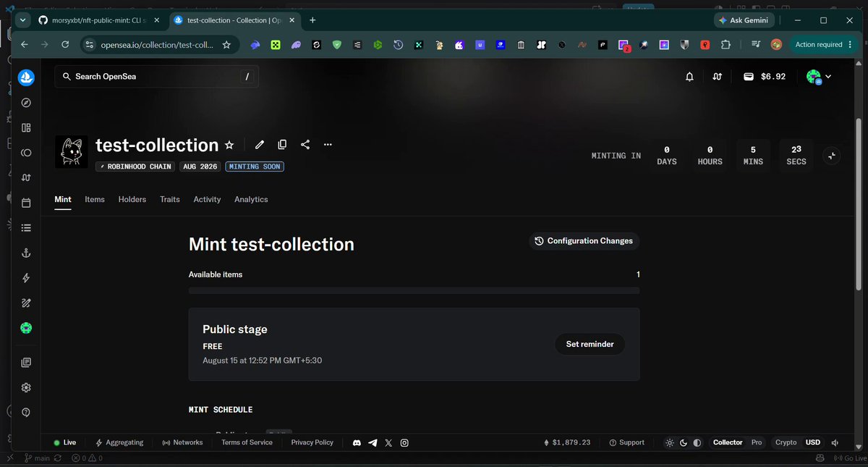Open the Traits tab
This screenshot has height=467, width=868.
point(170,199)
